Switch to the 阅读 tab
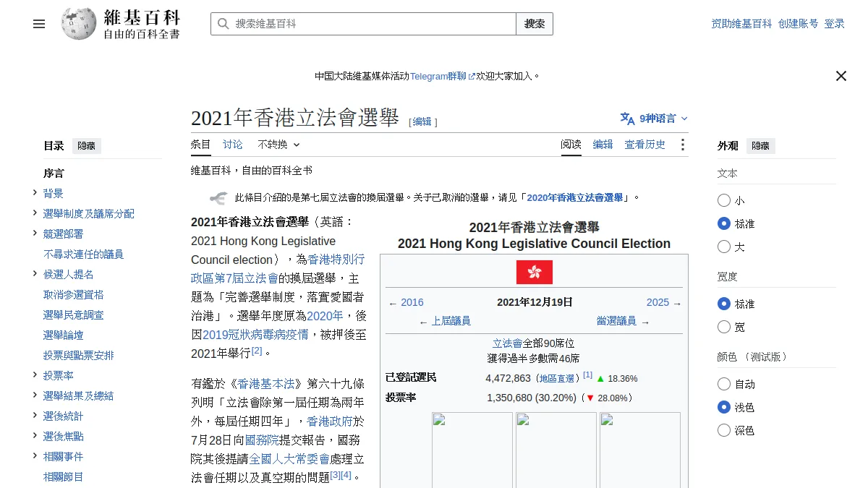868x488 pixels. click(571, 145)
